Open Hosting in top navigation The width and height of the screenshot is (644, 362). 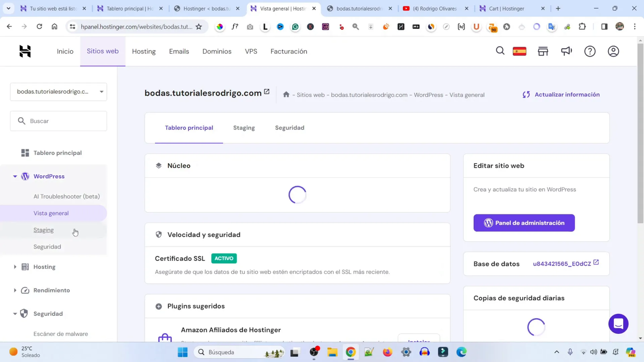[x=144, y=51]
